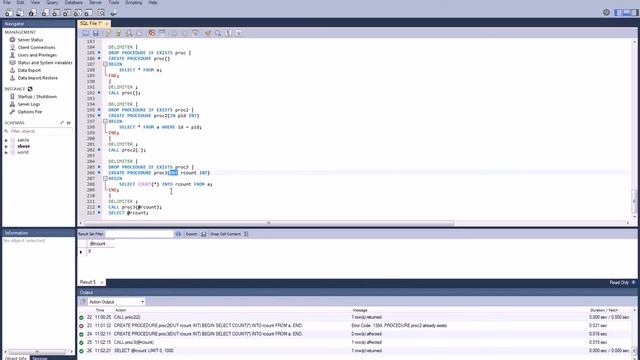Open find panel magnifier in editor toolbar

218,33
